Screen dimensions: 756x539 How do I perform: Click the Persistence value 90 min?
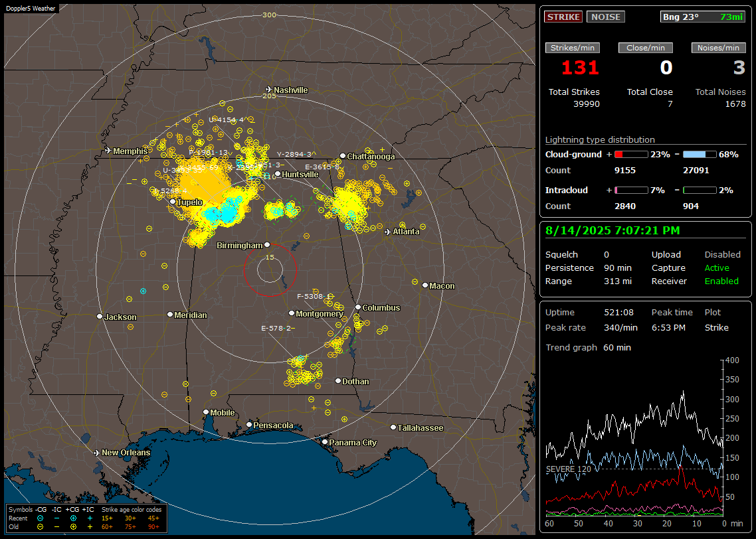tap(618, 268)
